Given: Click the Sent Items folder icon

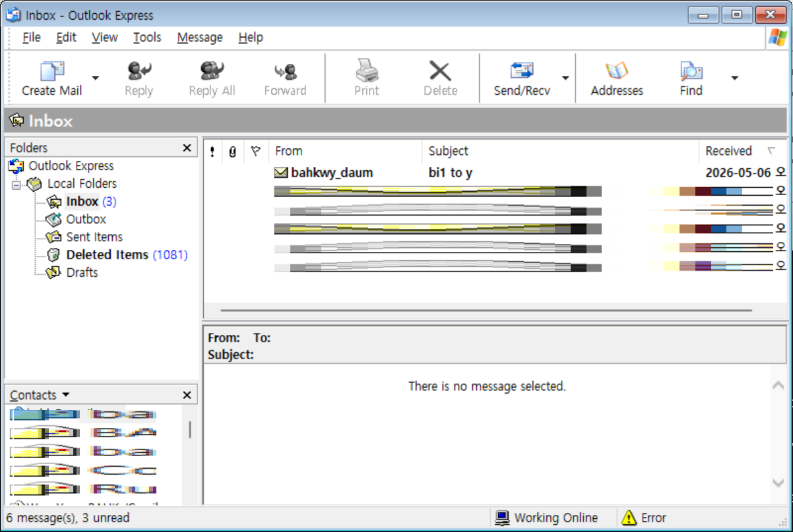Looking at the screenshot, I should 53,237.
